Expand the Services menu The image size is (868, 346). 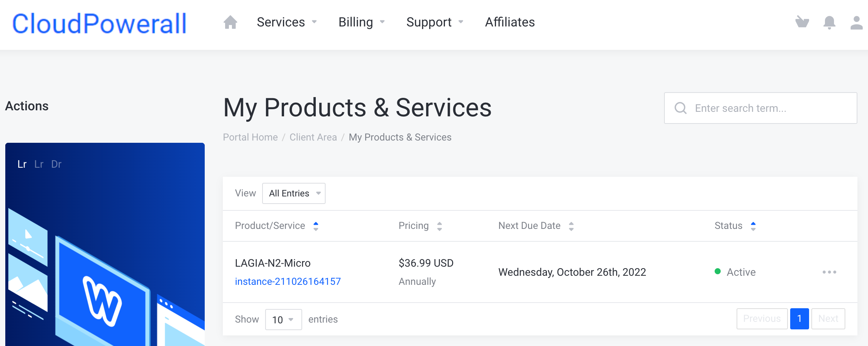tap(287, 22)
